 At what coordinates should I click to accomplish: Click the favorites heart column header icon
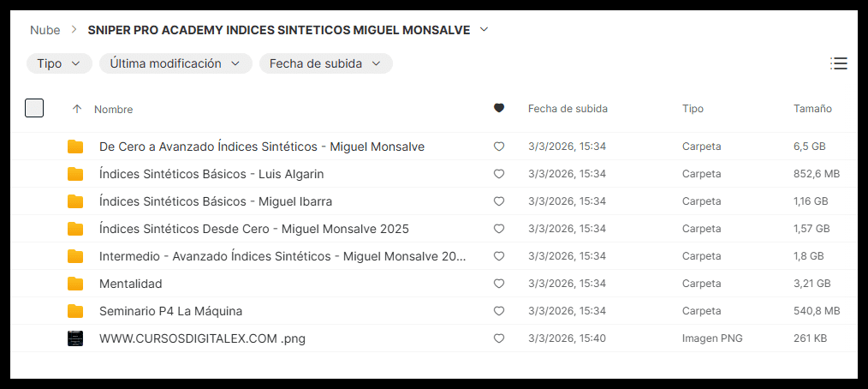[x=499, y=109]
